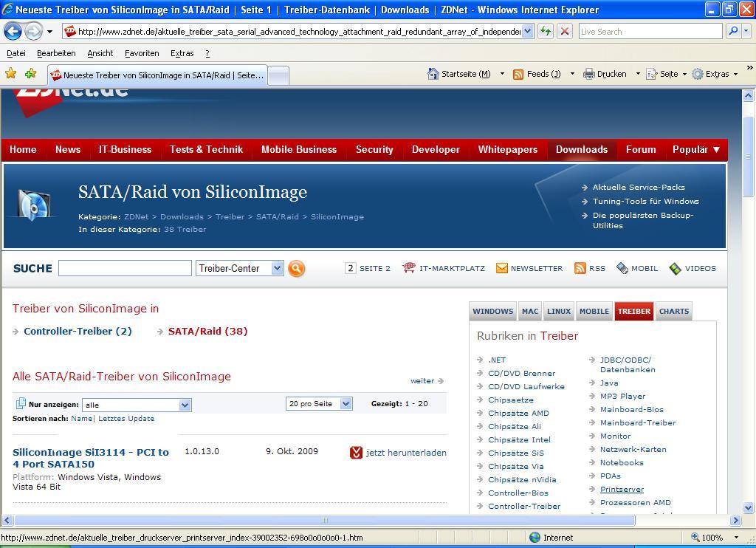Open a new blank browser tab
This screenshot has width=756, height=548.
[x=278, y=75]
